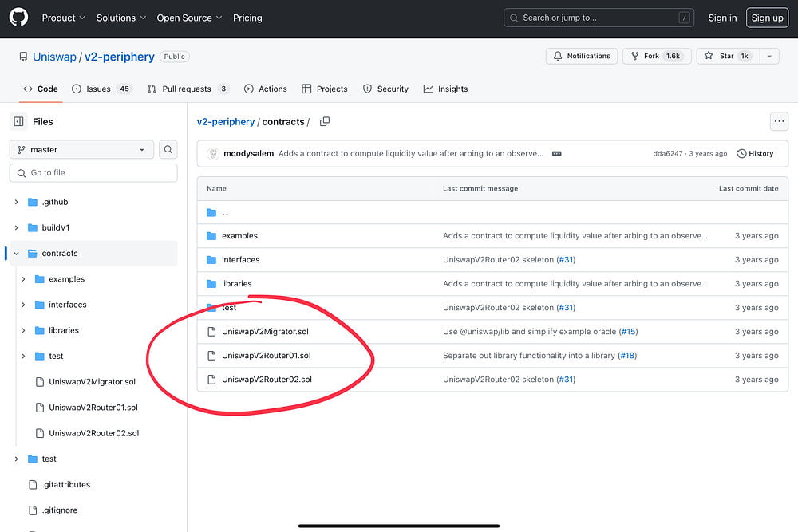Image resolution: width=798 pixels, height=532 pixels.
Task: Fork the v2-periphery repository
Action: tap(657, 56)
